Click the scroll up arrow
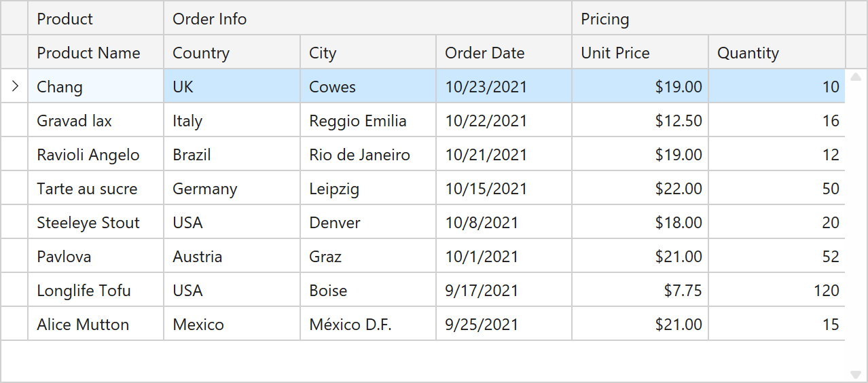This screenshot has width=868, height=383. pyautogui.click(x=856, y=77)
